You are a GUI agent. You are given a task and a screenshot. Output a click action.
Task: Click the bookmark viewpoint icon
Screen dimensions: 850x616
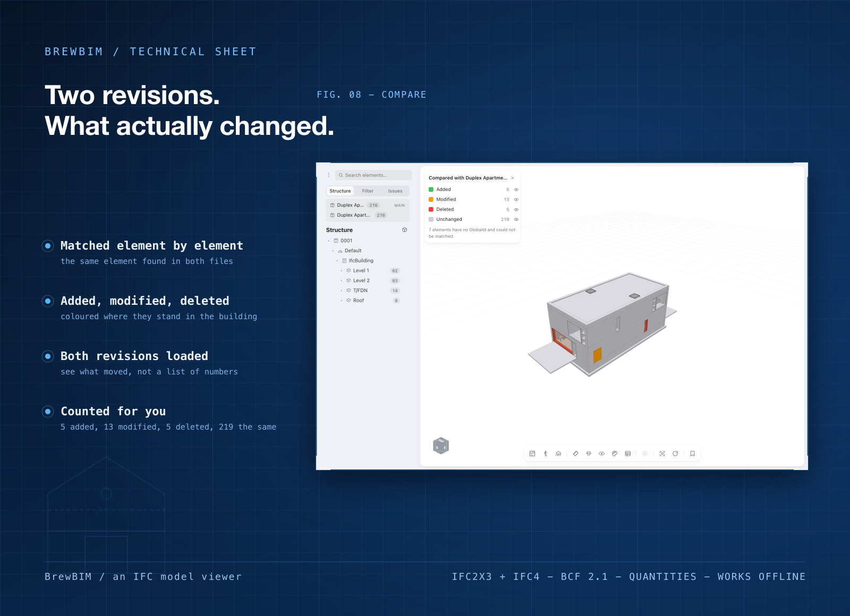click(693, 454)
